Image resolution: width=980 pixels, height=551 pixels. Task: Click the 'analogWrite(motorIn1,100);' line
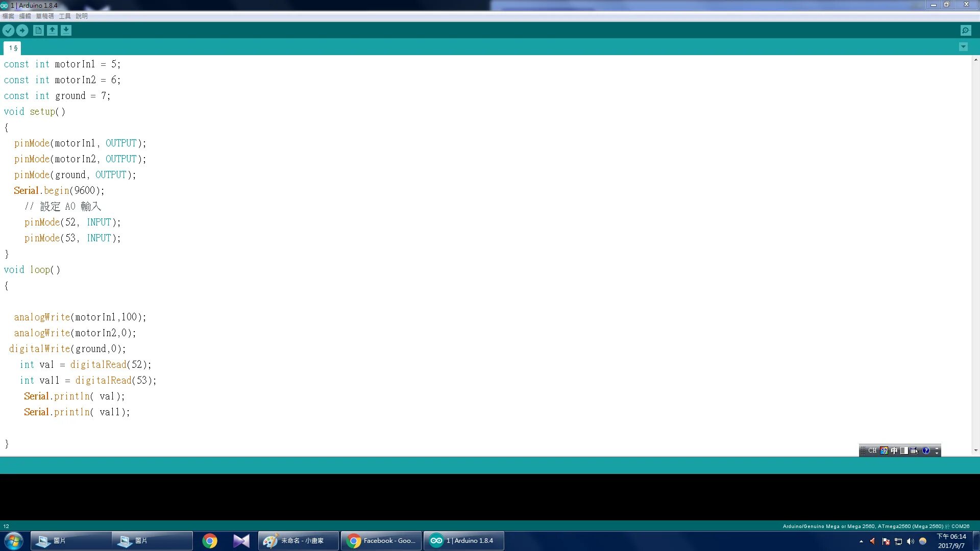tap(80, 317)
